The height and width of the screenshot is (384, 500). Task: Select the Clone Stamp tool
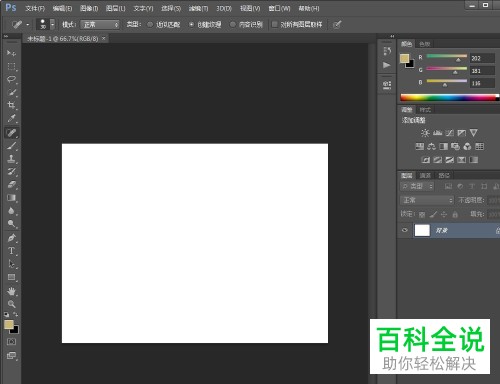pos(11,159)
